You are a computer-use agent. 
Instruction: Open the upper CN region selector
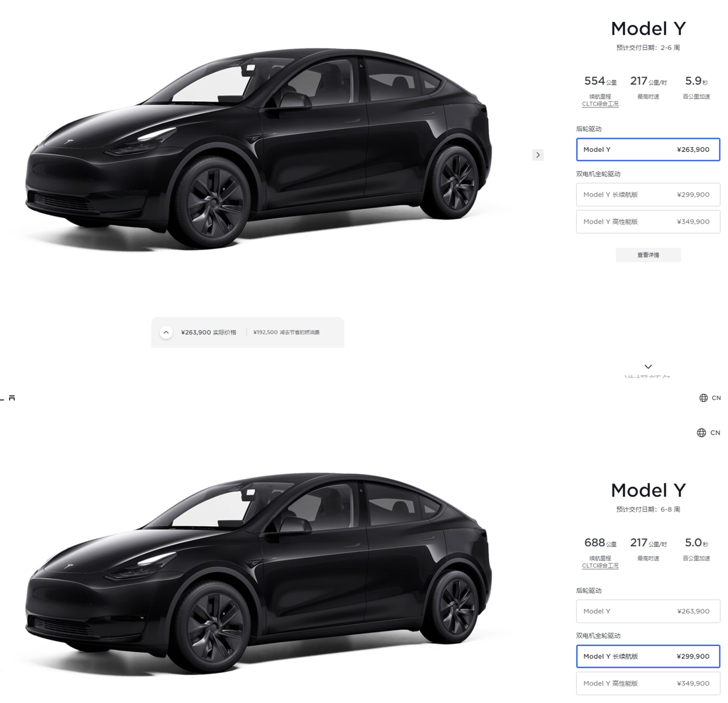tap(716, 398)
